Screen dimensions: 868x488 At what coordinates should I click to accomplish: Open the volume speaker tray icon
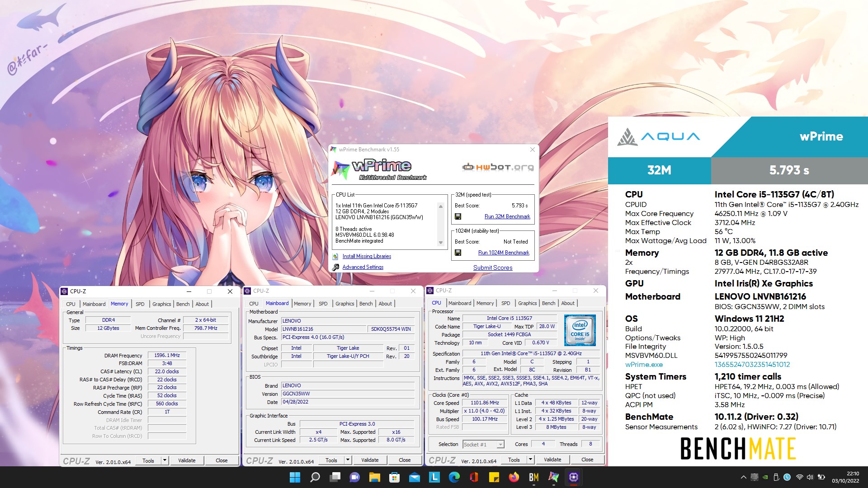810,477
